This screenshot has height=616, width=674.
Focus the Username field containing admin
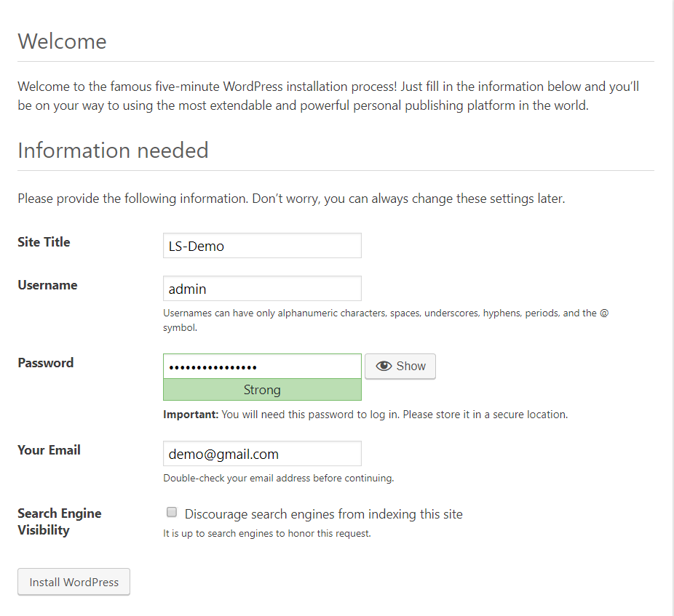[x=262, y=289]
